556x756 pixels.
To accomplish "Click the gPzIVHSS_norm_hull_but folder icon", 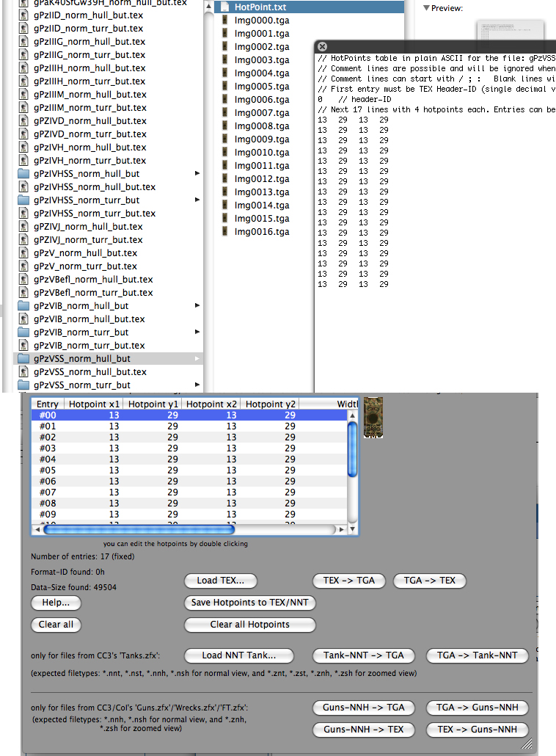I will click(23, 173).
